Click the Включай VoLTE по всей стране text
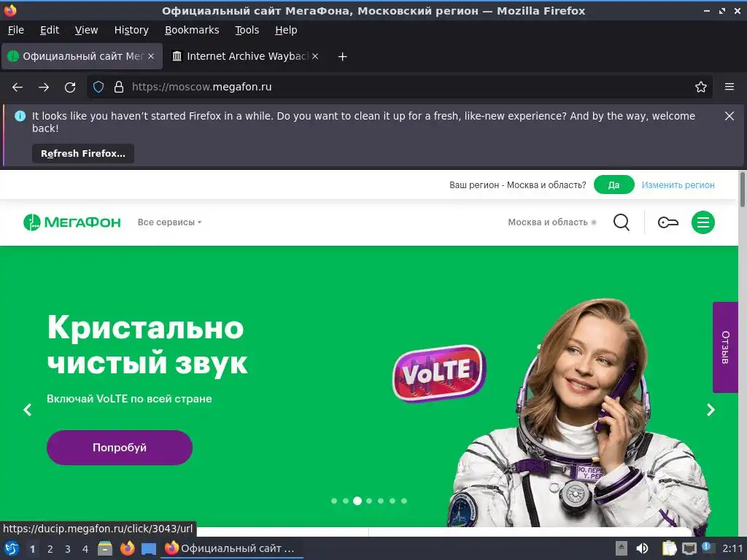The width and height of the screenshot is (747, 560). tap(129, 399)
